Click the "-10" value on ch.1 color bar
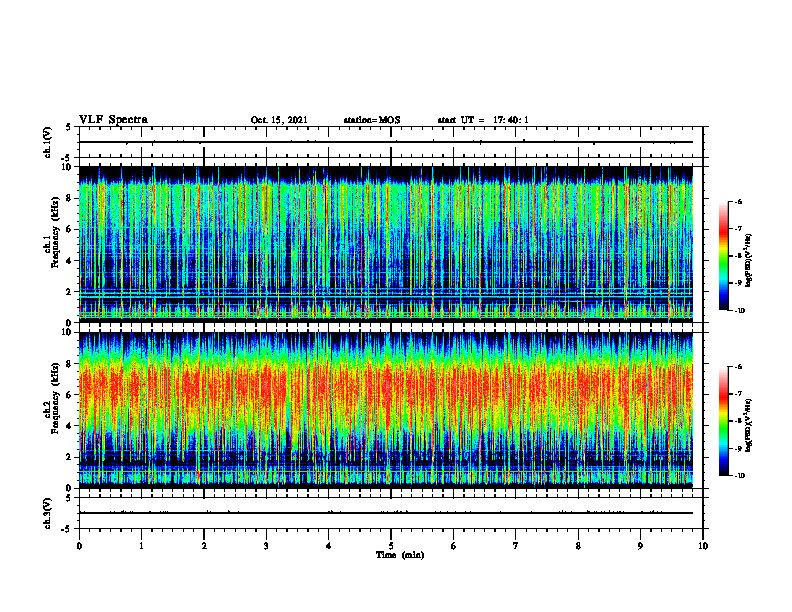Viewport: 792px width, 612px height. point(739,311)
